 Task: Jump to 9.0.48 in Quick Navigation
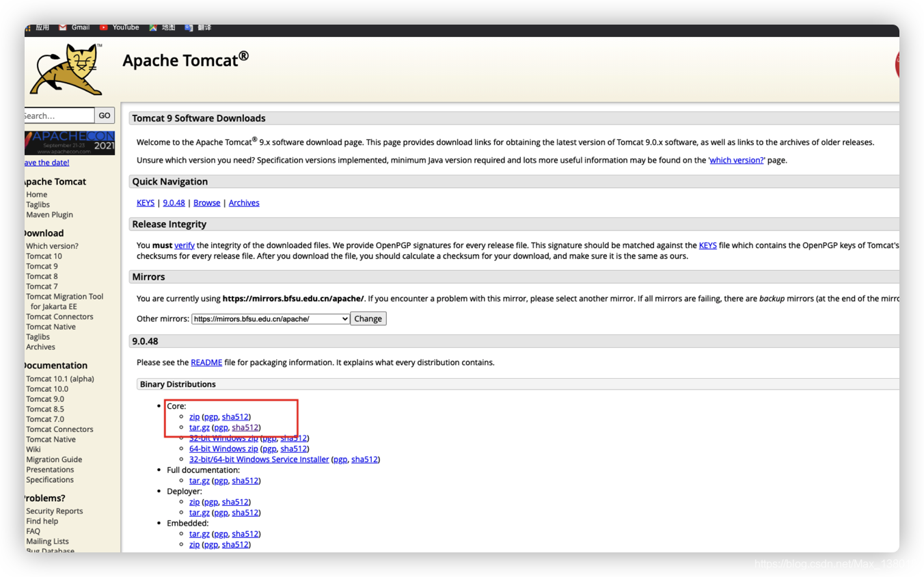(174, 203)
